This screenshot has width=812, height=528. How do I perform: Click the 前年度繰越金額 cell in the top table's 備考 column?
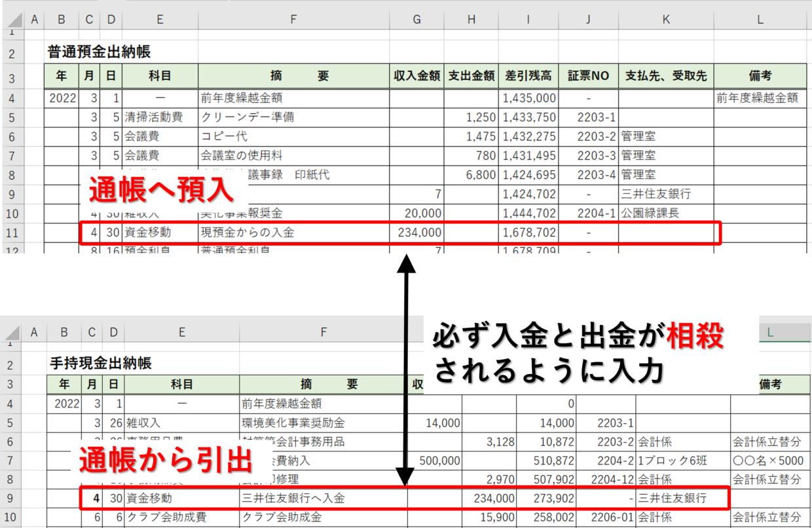coord(760,99)
